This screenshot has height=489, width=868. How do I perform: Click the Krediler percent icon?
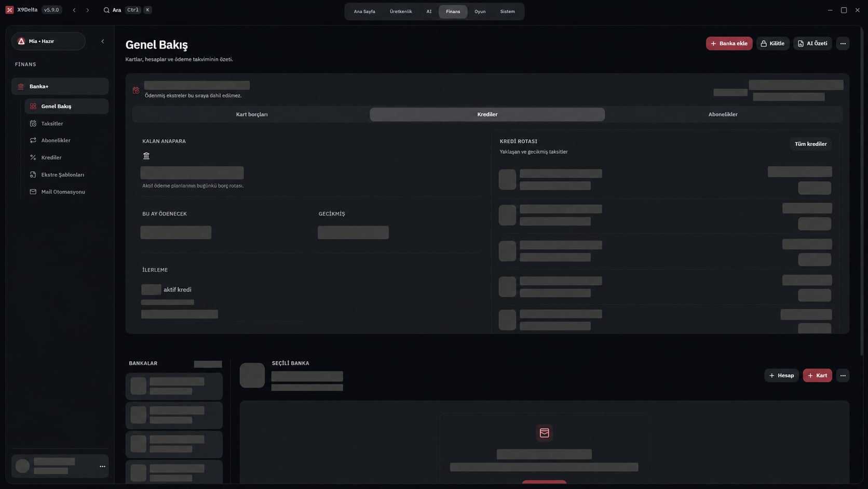pos(33,157)
